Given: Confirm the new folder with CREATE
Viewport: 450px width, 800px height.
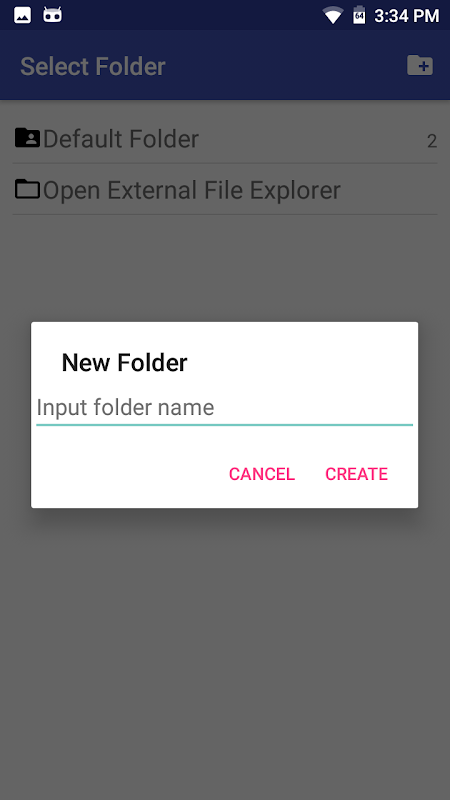Looking at the screenshot, I should [357, 474].
